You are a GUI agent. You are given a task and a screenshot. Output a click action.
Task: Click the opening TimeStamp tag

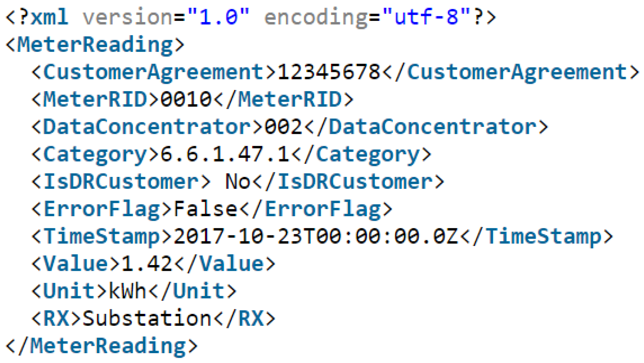tap(101, 237)
